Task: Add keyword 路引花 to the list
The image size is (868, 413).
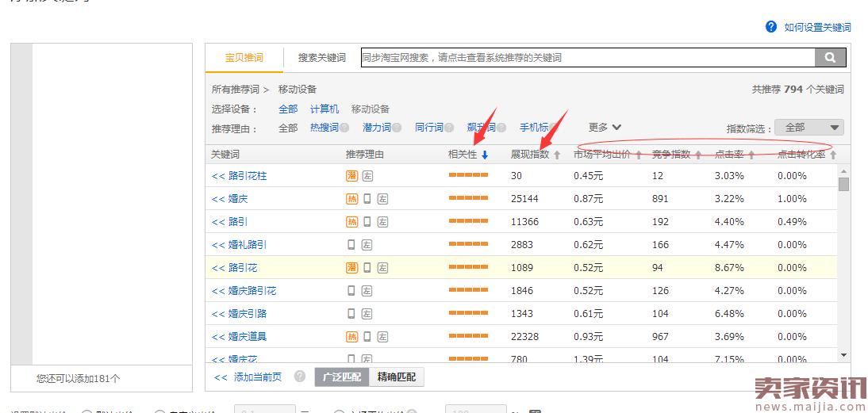Action: pyautogui.click(x=235, y=268)
